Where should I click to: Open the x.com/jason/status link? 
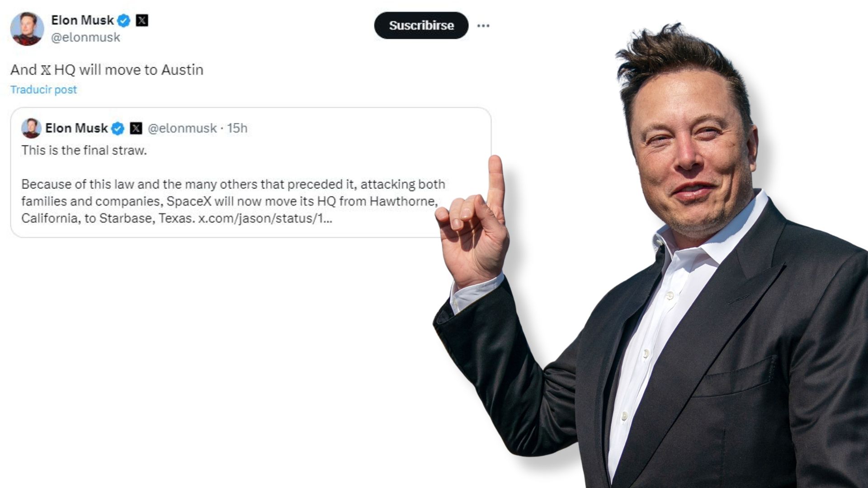point(265,218)
